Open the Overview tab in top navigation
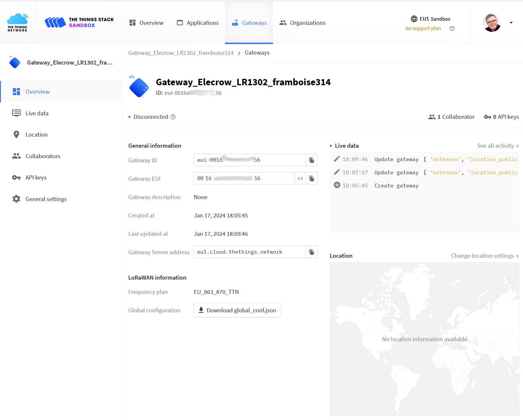Image resolution: width=523 pixels, height=420 pixels. pos(146,23)
